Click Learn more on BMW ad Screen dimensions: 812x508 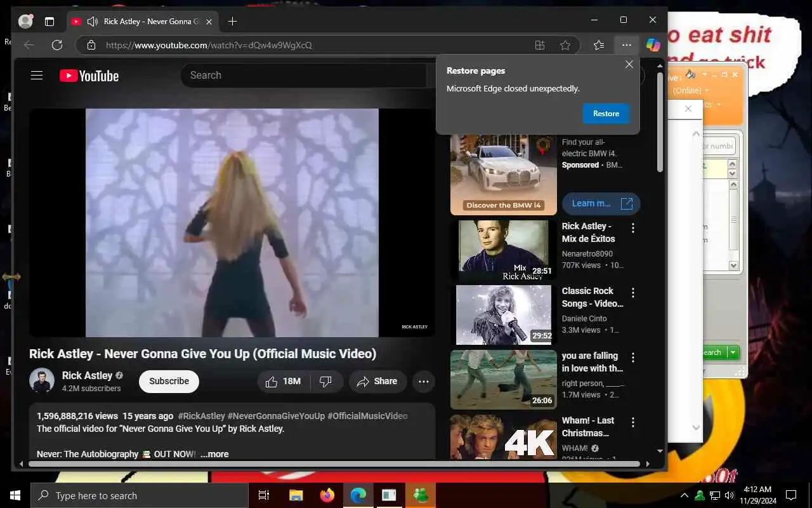pos(601,203)
